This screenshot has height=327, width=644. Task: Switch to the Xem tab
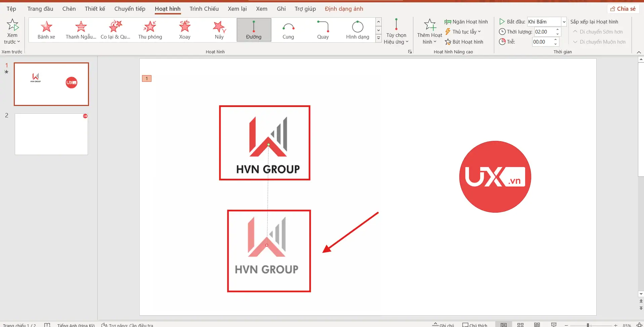click(262, 9)
